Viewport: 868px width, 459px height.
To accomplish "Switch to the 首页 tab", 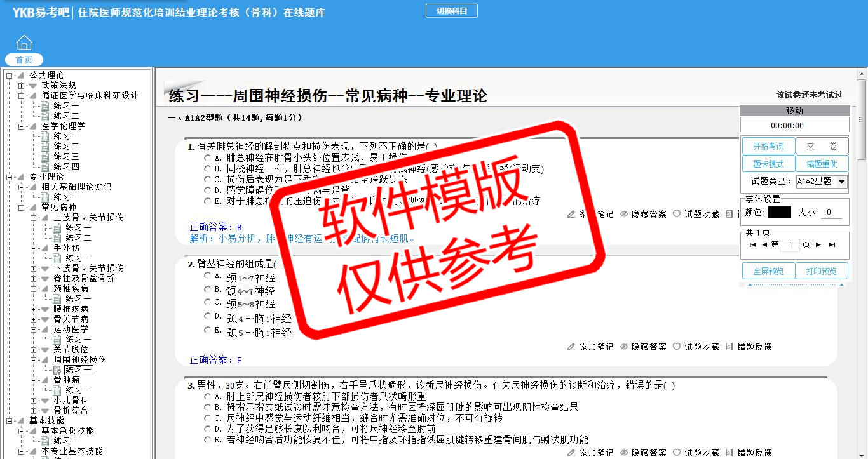I will tap(24, 60).
